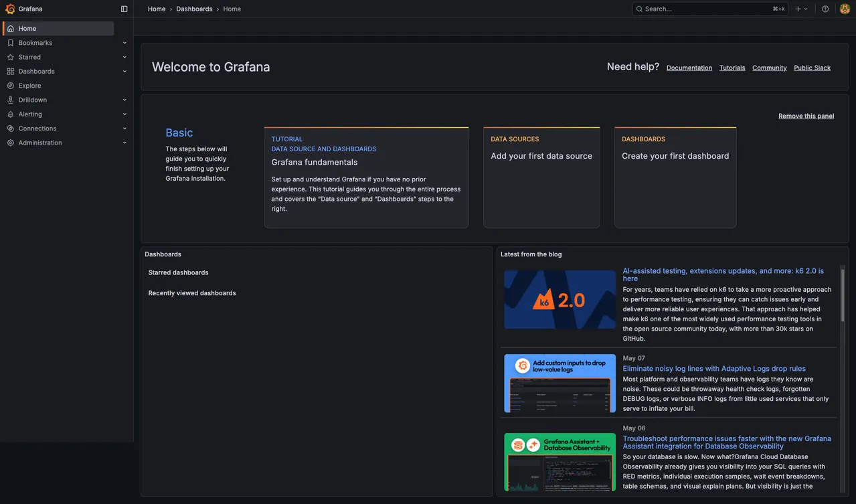This screenshot has width=856, height=504.
Task: Click the May 06 date text
Action: coord(634,428)
